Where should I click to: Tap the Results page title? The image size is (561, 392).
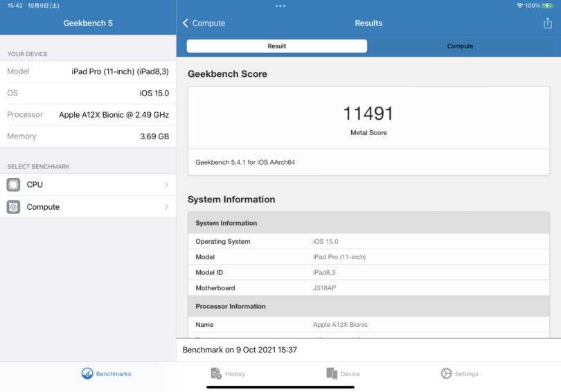368,24
